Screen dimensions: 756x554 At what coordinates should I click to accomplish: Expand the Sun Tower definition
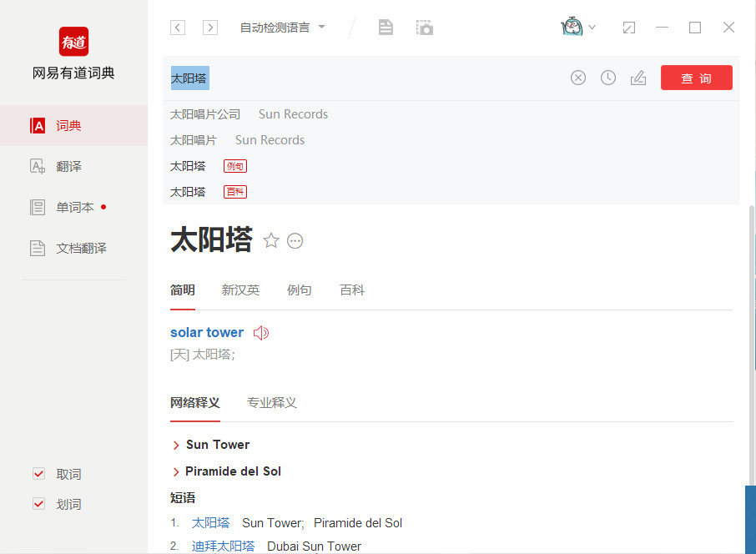click(x=212, y=445)
